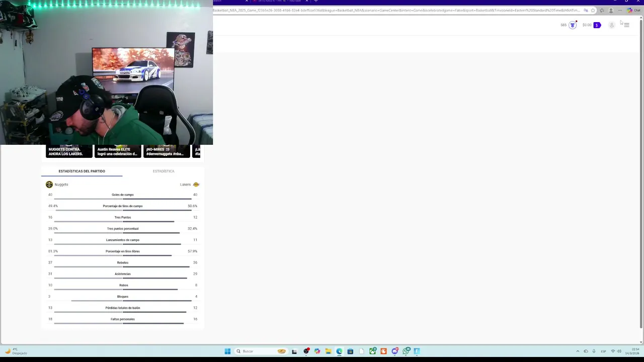Click the Pérdidas totales de balón label
The width and height of the screenshot is (644, 362).
123,308
